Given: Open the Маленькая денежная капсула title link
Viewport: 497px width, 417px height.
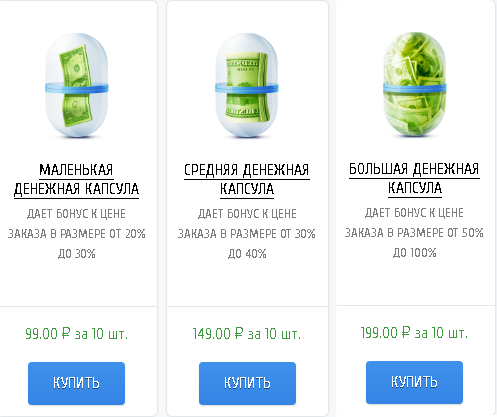Looking at the screenshot, I should 76,180.
